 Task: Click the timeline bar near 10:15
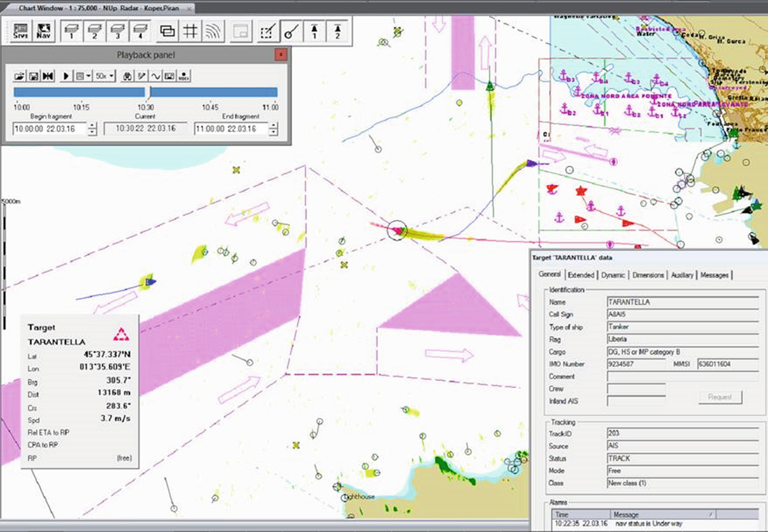click(x=81, y=92)
